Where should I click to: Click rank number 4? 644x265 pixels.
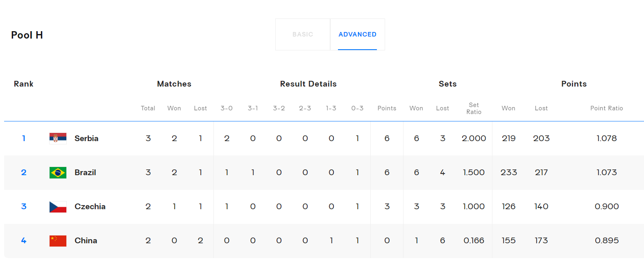(x=24, y=241)
